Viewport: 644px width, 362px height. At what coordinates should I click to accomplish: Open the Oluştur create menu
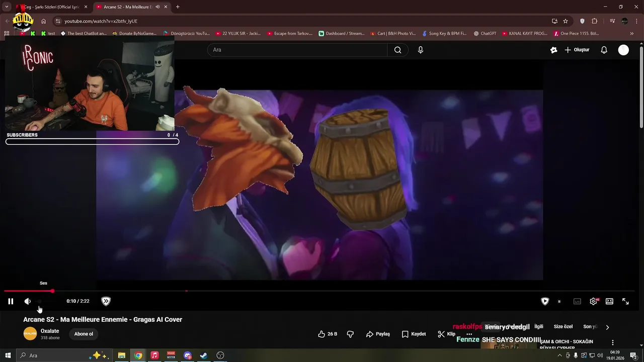point(577,50)
